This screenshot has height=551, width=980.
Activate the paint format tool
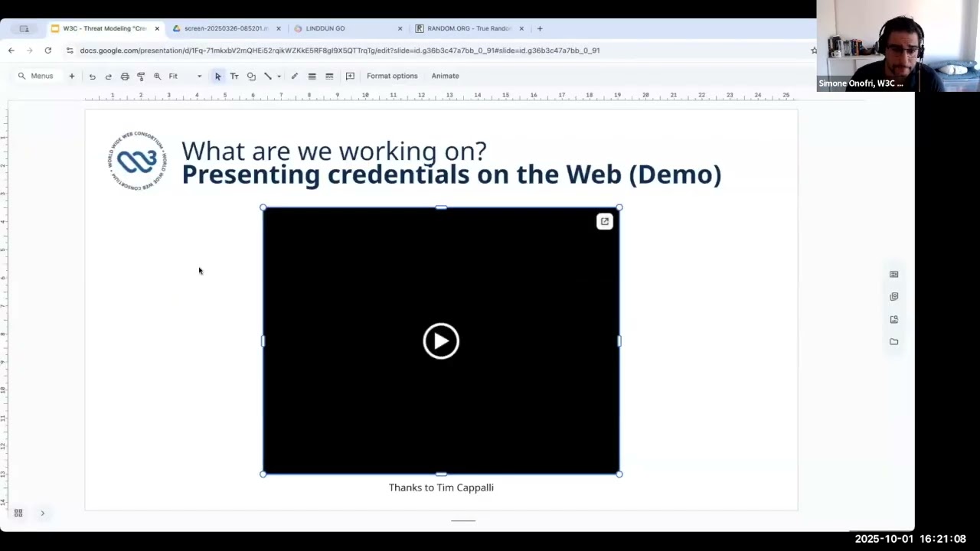[141, 77]
